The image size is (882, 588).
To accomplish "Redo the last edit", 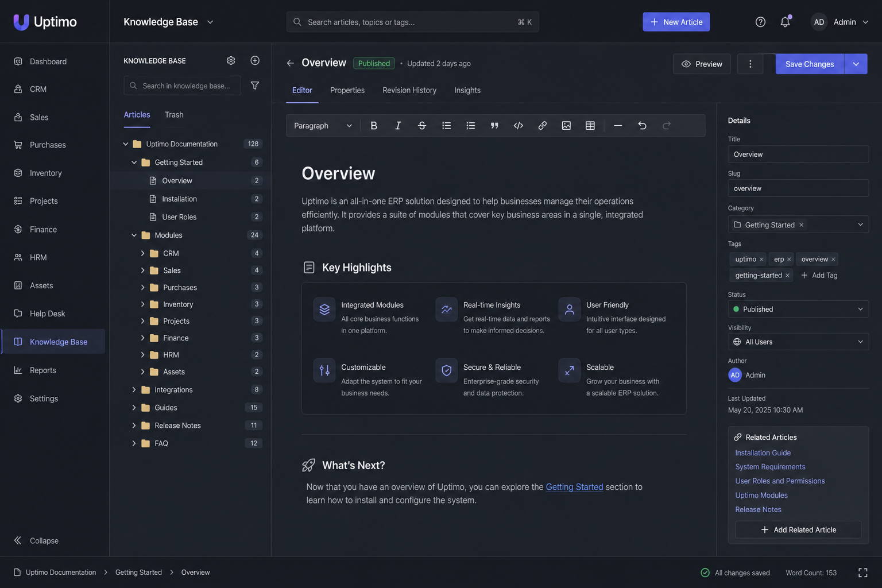I will click(666, 126).
